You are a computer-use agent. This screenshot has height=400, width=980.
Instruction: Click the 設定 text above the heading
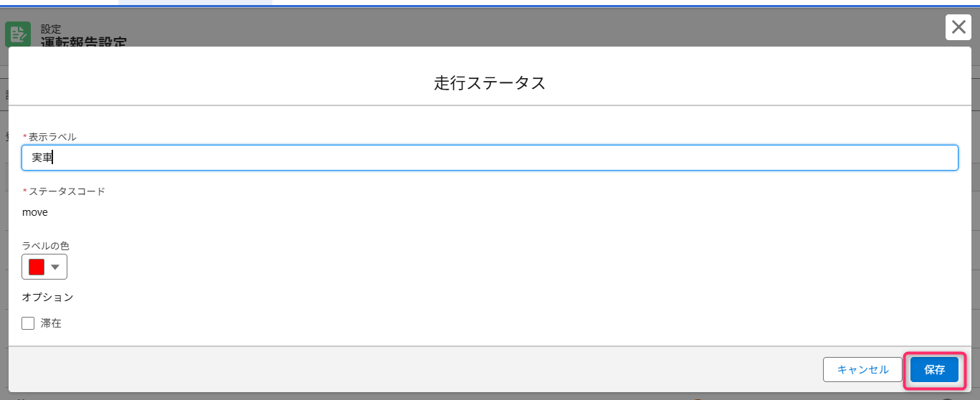pos(51,29)
